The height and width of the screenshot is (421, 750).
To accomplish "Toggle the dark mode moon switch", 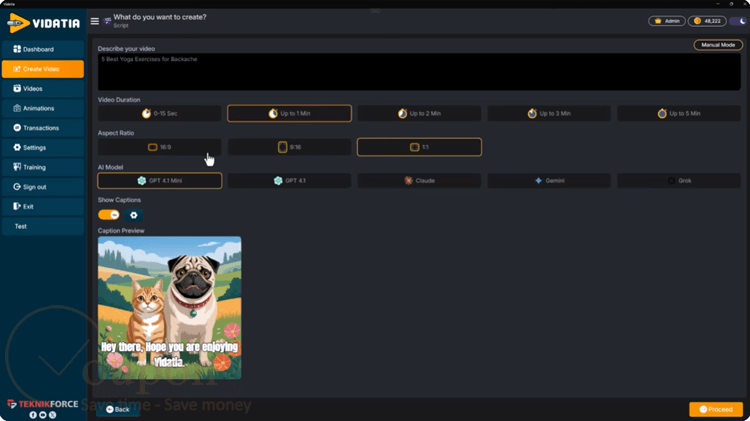I will [x=739, y=21].
